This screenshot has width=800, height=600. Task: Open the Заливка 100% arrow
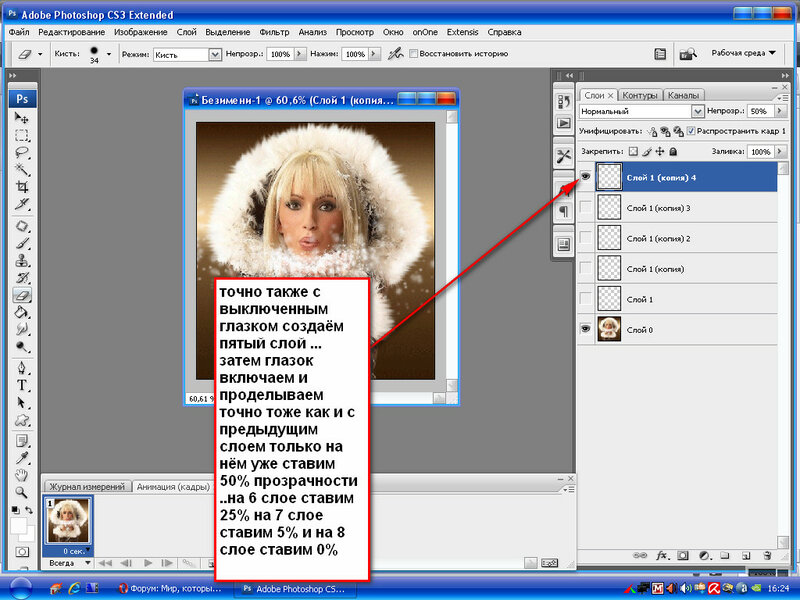coord(780,152)
